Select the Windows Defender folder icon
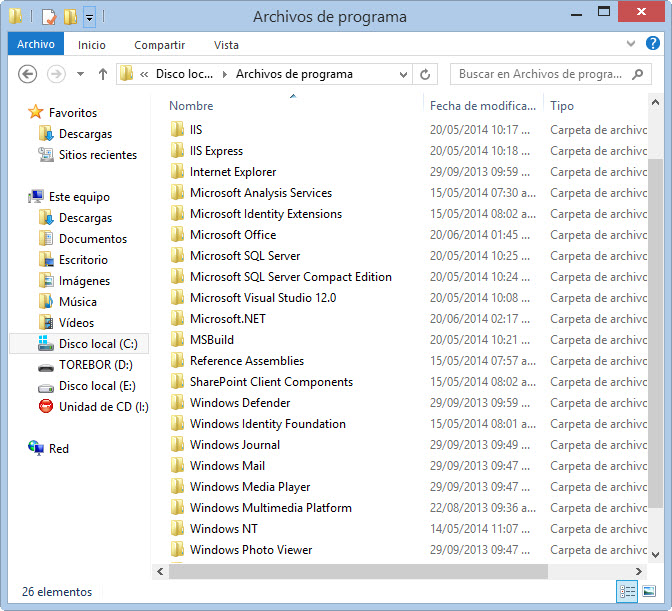672x611 pixels. (x=177, y=402)
